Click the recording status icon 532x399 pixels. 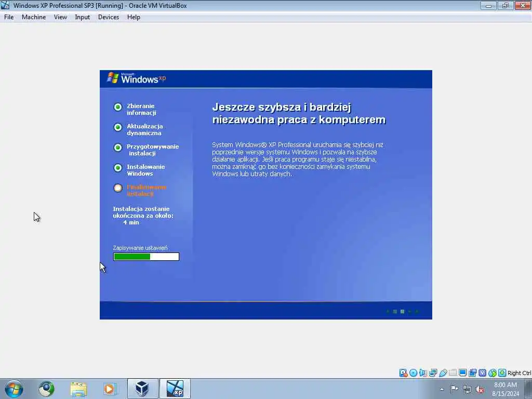pos(472,373)
